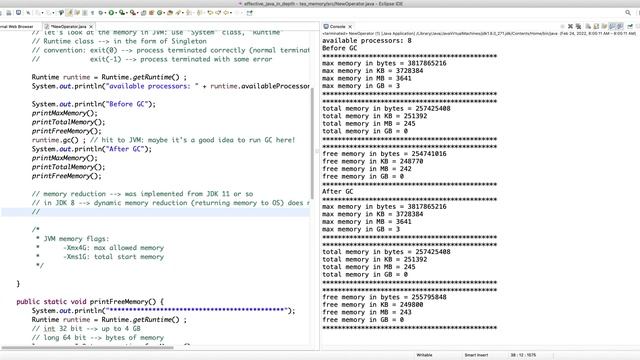Switch to the NewOperator.java editor tab
This screenshot has width=640, height=360.
(x=68, y=26)
